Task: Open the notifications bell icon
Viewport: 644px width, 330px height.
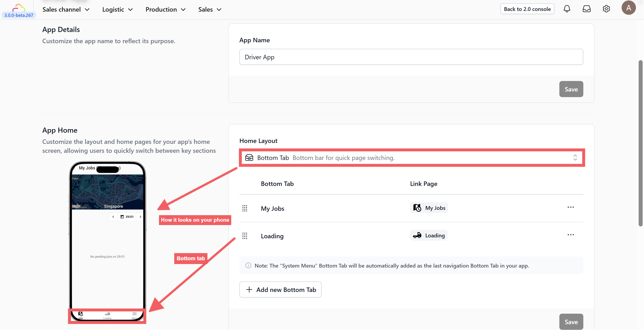Action: pyautogui.click(x=567, y=9)
